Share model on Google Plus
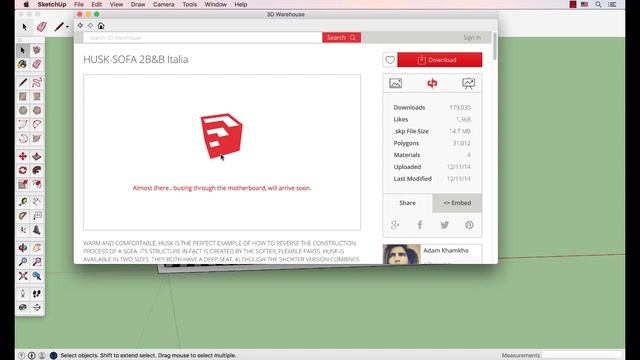Image resolution: width=640 pixels, height=360 pixels. pyautogui.click(x=395, y=225)
